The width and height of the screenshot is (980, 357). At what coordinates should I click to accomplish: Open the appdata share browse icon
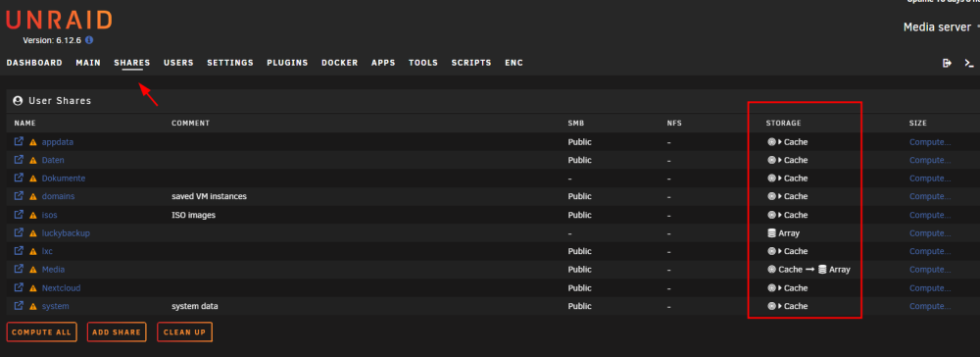tap(19, 142)
